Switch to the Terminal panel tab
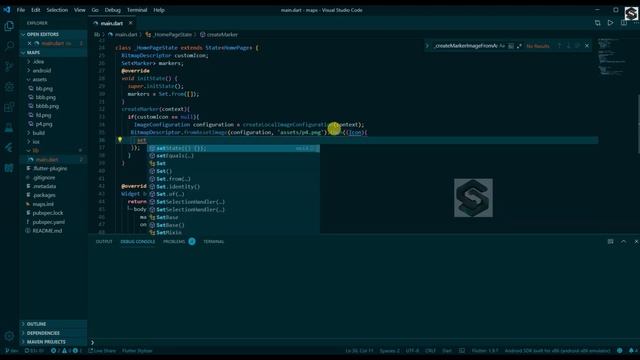640x360 pixels. coord(213,242)
